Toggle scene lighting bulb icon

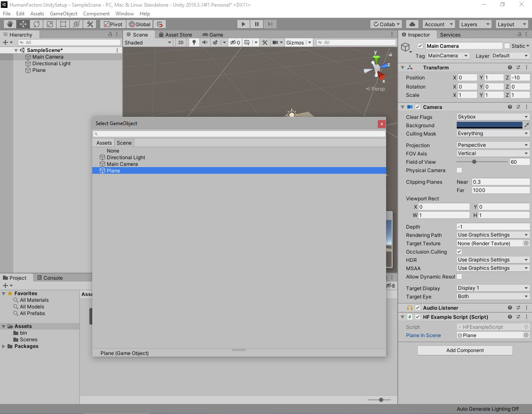(x=194, y=42)
